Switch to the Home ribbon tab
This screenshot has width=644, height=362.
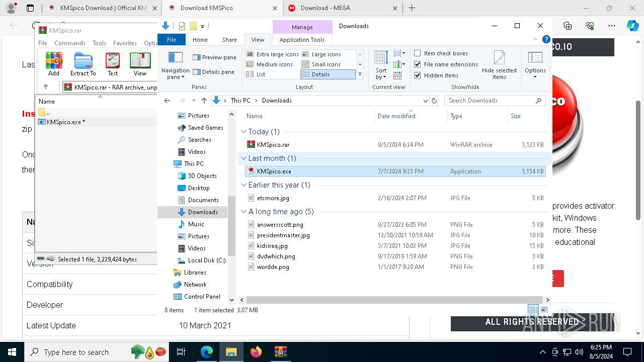pyautogui.click(x=200, y=40)
